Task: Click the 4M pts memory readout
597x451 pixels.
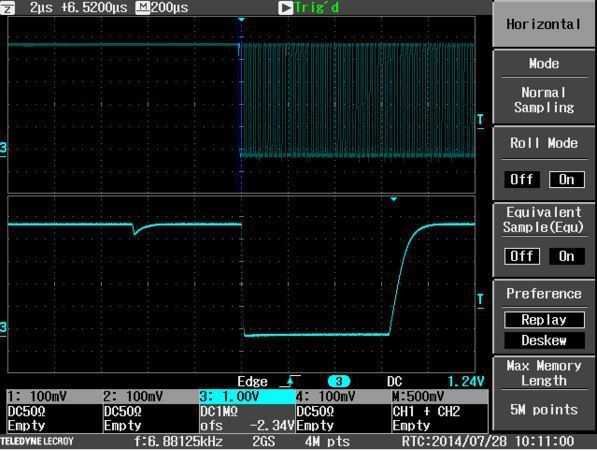Action: tap(327, 441)
